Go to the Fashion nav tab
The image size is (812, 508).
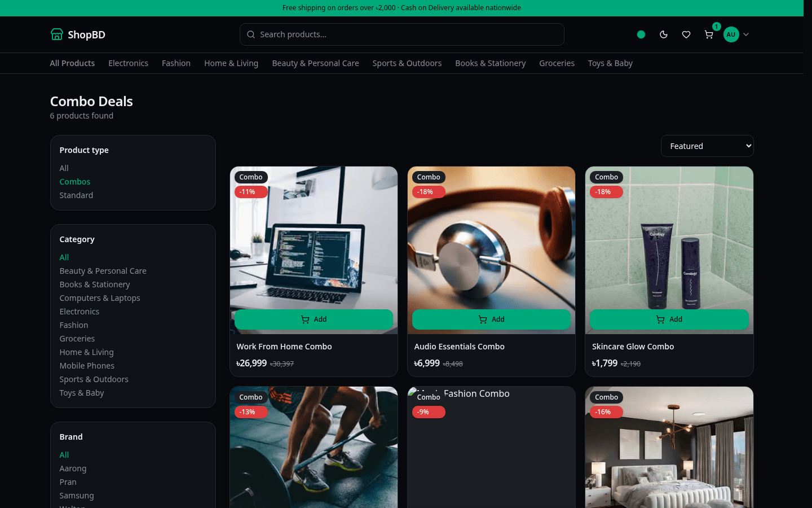click(x=176, y=63)
